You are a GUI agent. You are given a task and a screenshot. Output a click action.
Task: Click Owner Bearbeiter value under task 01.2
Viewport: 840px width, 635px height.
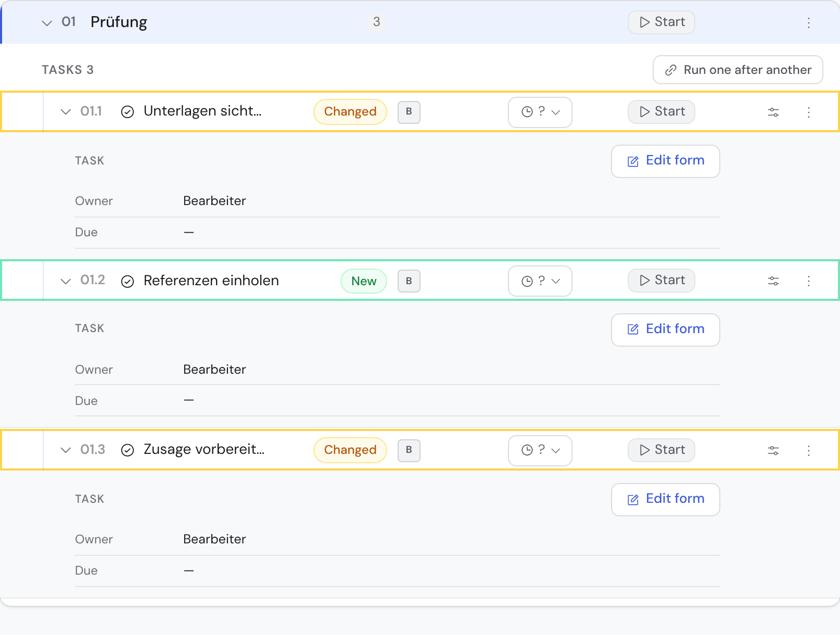coord(214,370)
